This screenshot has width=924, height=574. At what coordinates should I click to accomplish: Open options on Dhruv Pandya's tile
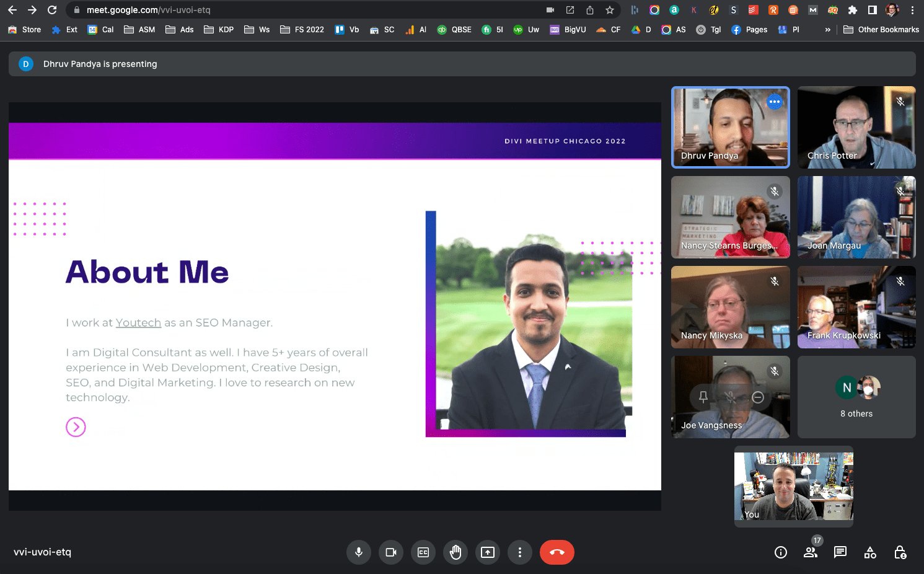pyautogui.click(x=775, y=101)
